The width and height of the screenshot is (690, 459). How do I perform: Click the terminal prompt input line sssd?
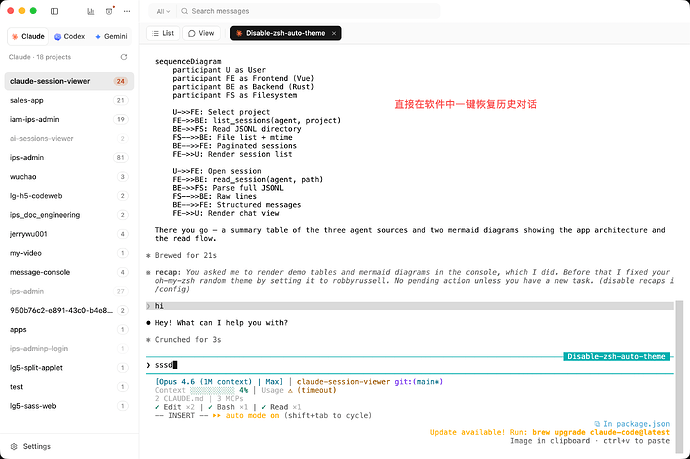pos(409,365)
